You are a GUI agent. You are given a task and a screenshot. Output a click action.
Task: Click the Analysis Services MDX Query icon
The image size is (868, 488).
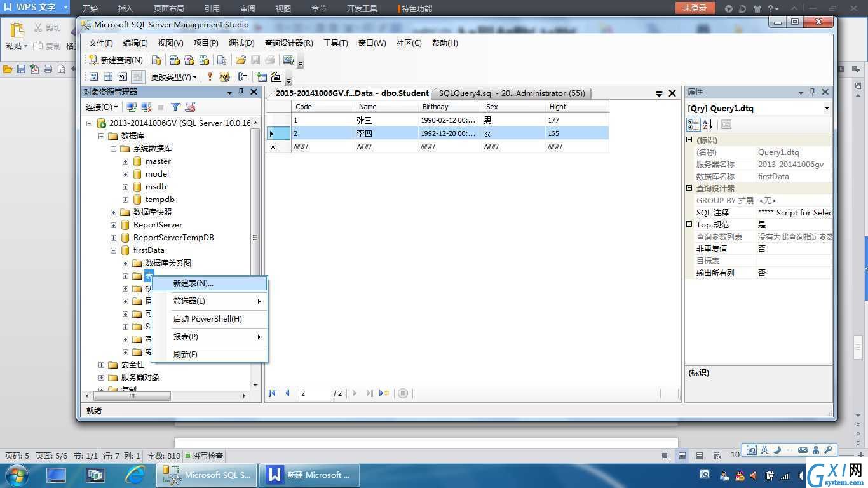click(174, 60)
